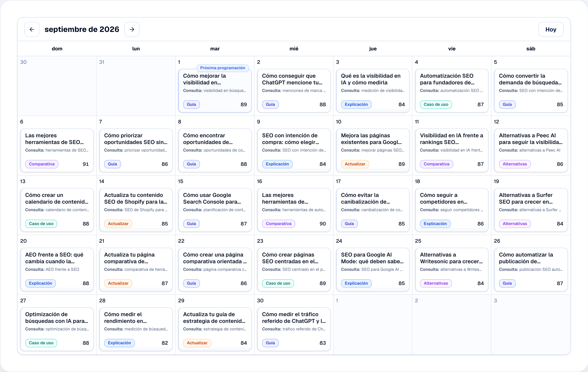Open 'SEO para Google AI Mode: qué deben sabe…'
The image size is (588, 372).
coord(373,270)
